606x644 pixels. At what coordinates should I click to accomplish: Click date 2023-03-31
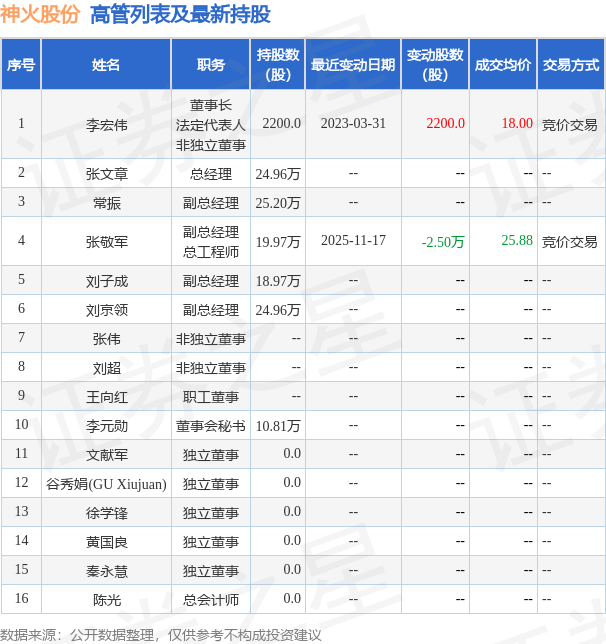tap(353, 124)
